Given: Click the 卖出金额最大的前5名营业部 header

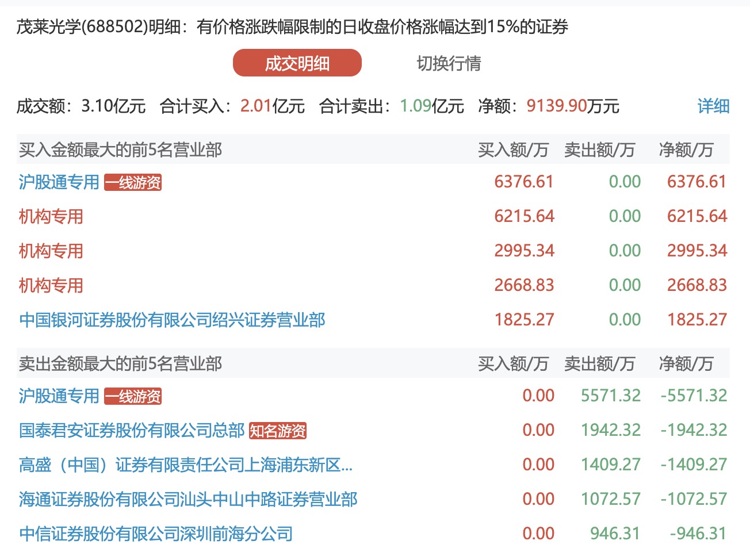Looking at the screenshot, I should pyautogui.click(x=120, y=364).
